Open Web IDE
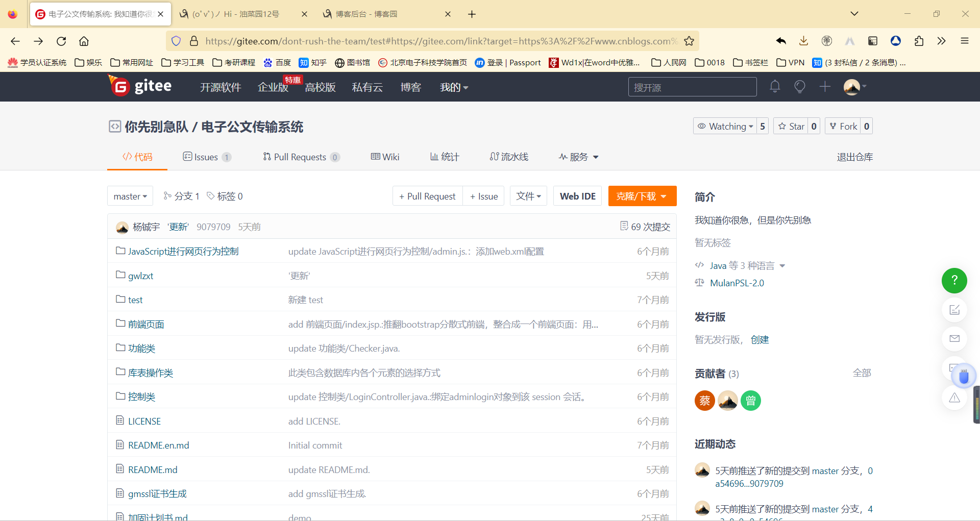980x521 pixels. pos(578,196)
